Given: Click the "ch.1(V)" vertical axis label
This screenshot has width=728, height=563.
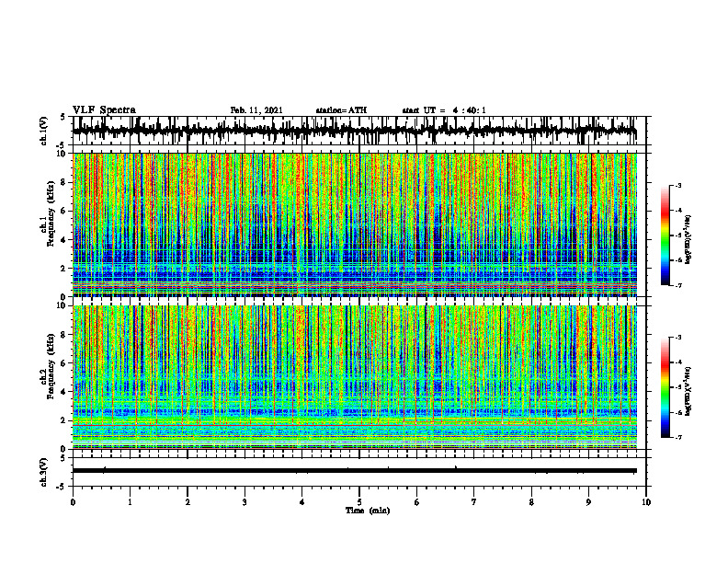Looking at the screenshot, I should pyautogui.click(x=44, y=131).
